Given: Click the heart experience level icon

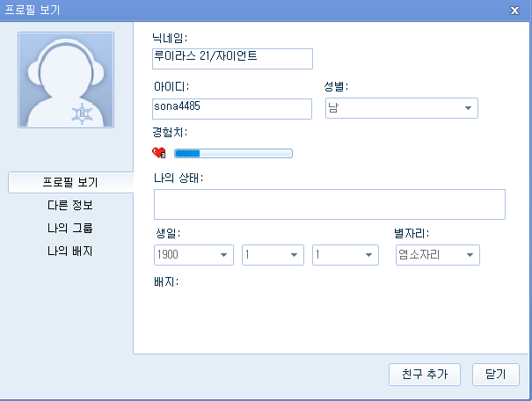Looking at the screenshot, I should coord(159,153).
